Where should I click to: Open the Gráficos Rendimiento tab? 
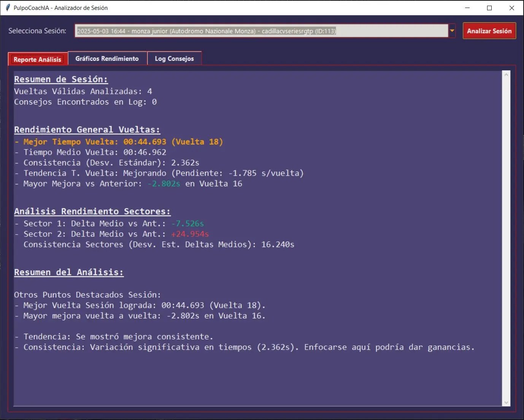107,59
